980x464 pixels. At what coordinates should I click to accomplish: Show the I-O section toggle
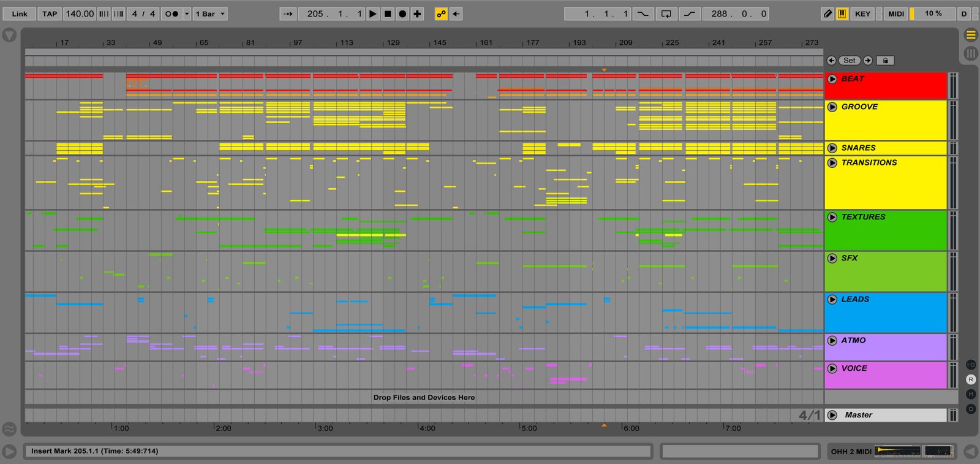pos(971,365)
